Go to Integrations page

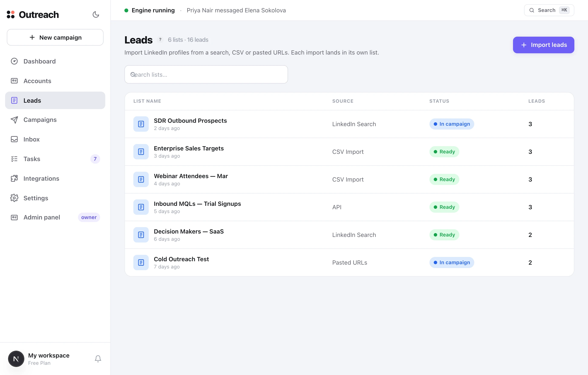point(55,179)
